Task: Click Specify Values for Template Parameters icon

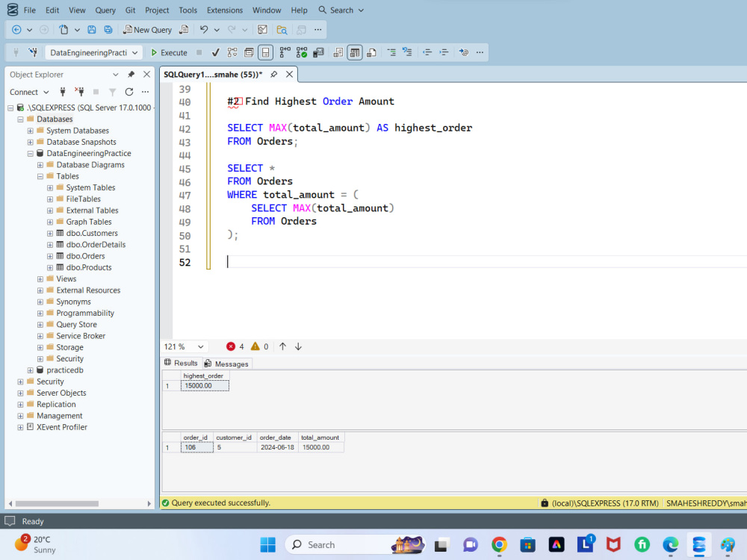Action: click(x=464, y=52)
